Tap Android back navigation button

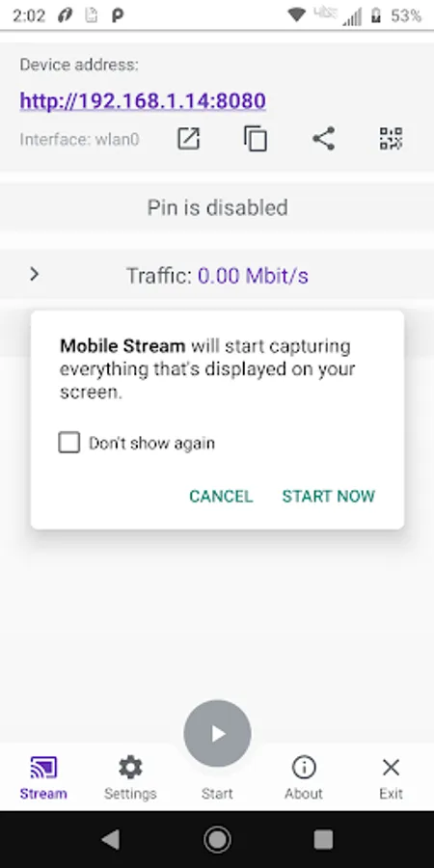pyautogui.click(x=111, y=840)
